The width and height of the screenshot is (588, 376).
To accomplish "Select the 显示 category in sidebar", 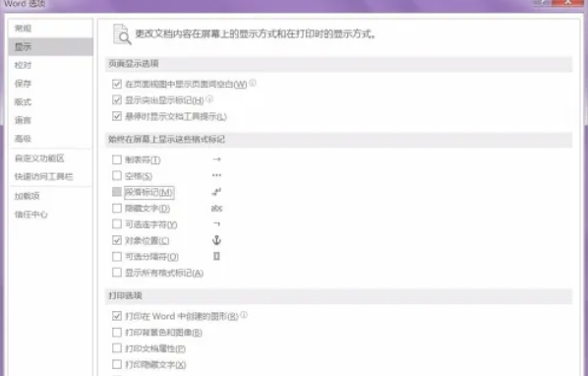I will click(50, 46).
